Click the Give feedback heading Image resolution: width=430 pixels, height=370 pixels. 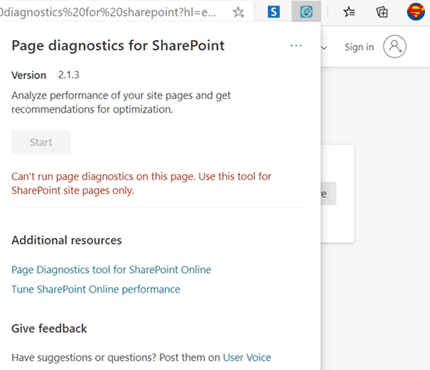coord(49,329)
